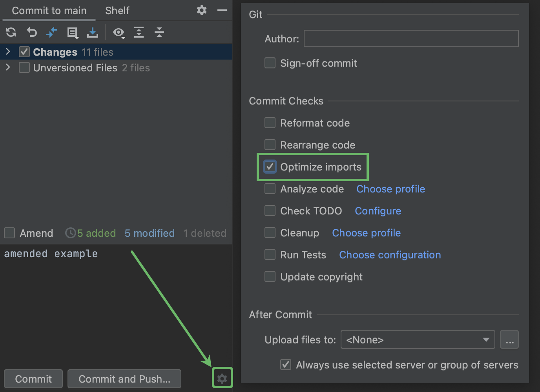This screenshot has width=540, height=392.
Task: Open commit options via the gear icon
Action: [222, 378]
